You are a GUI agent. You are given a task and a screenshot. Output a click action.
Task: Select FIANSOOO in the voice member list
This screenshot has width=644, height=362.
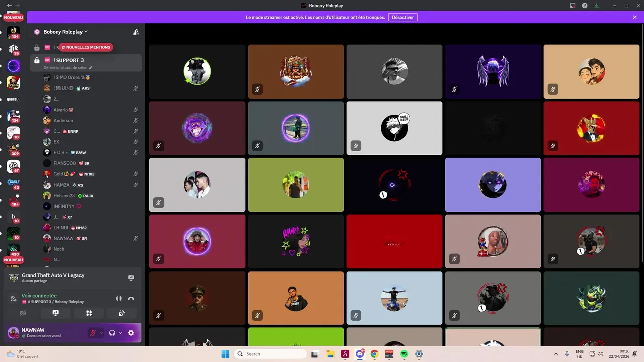(92, 163)
